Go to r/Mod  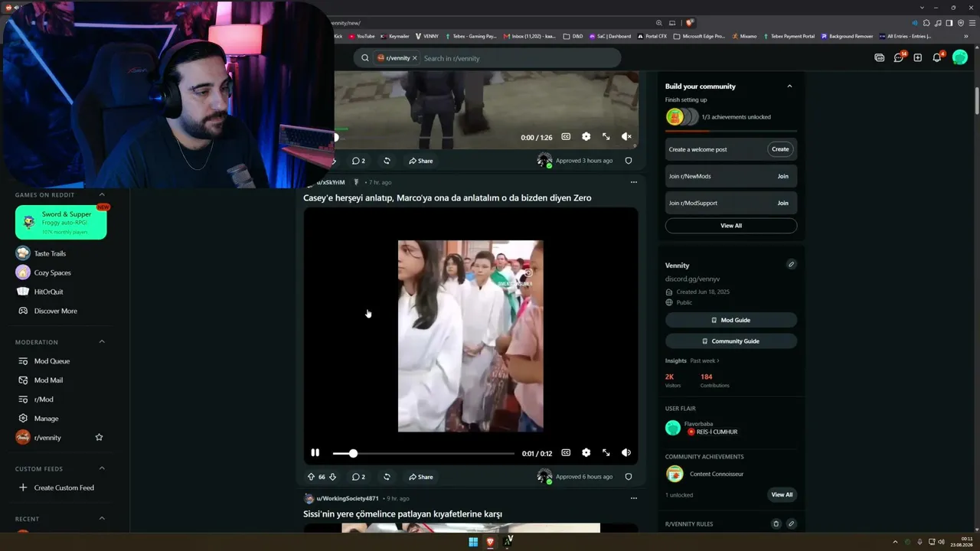[44, 399]
